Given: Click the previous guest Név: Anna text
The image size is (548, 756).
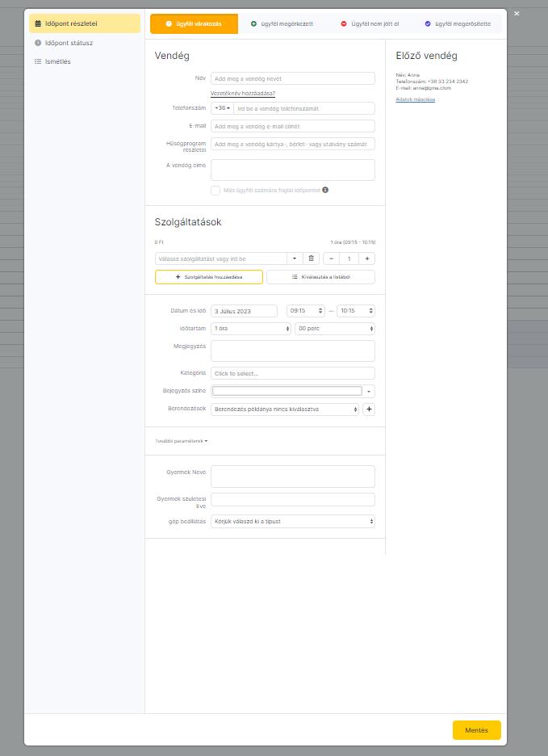Looking at the screenshot, I should (408, 75).
